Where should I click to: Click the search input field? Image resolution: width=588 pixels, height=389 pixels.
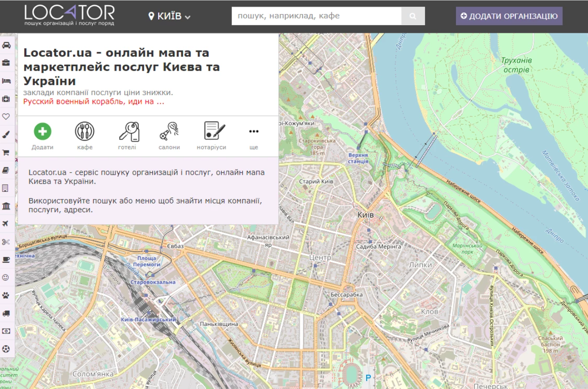(x=316, y=16)
